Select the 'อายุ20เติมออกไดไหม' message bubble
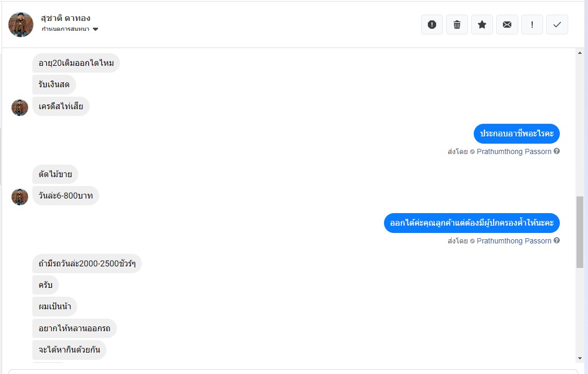 pyautogui.click(x=76, y=63)
